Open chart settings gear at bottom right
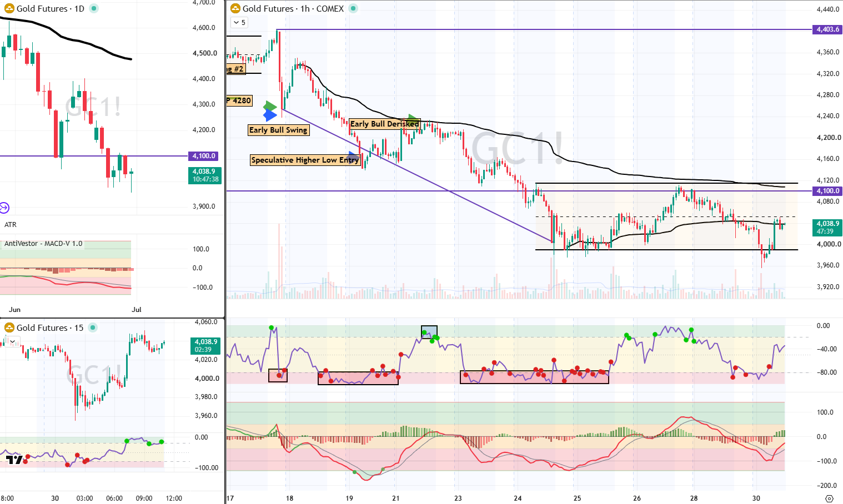The width and height of the screenshot is (843, 504). [830, 498]
